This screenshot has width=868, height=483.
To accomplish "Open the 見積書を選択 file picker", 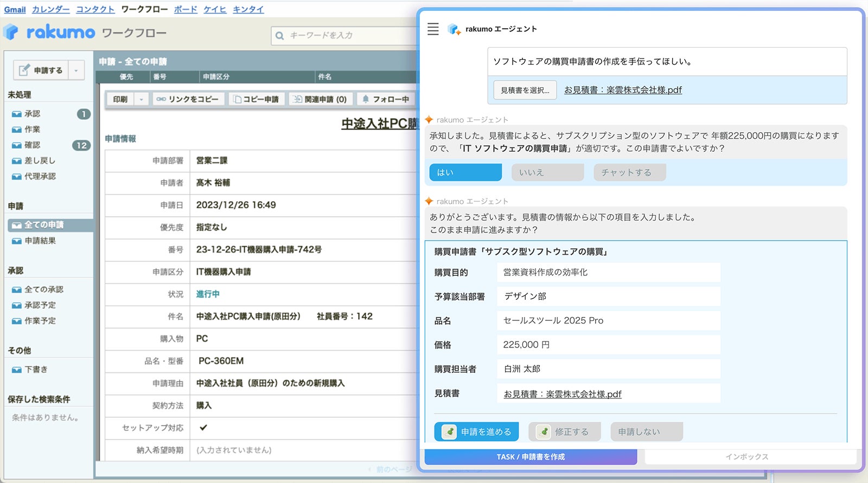I will (525, 90).
